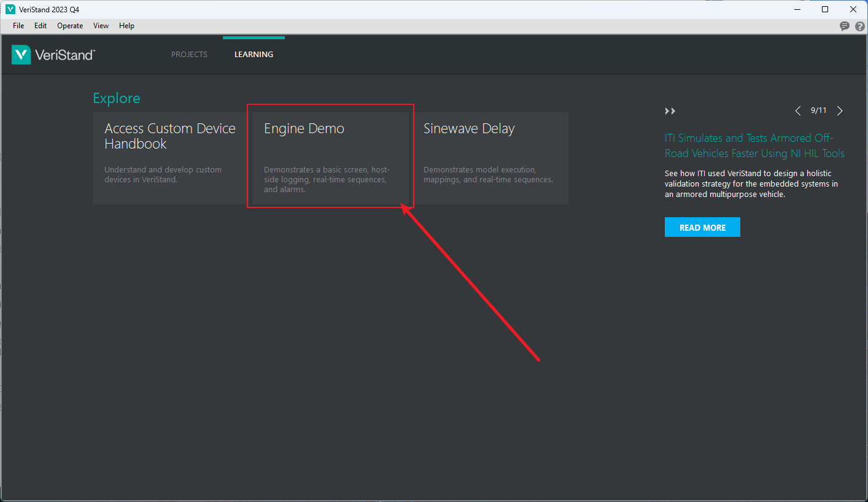868x502 pixels.
Task: Click the READ MORE button
Action: point(702,227)
